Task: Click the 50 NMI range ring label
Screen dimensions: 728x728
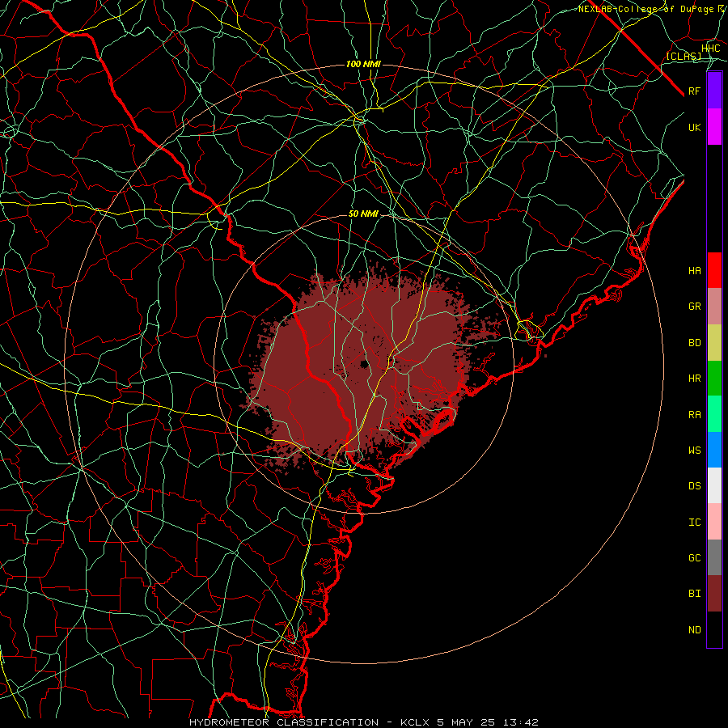Action: tap(363, 214)
